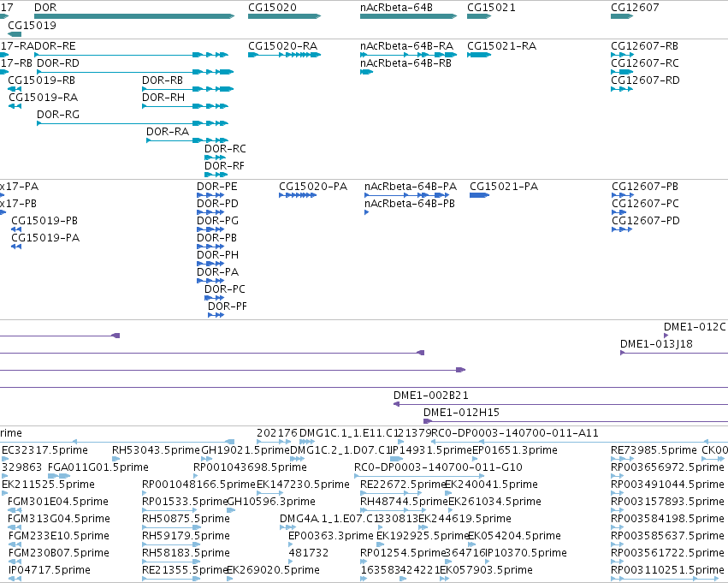
Task: Select the DOR-RA transcript label
Action: click(168, 132)
